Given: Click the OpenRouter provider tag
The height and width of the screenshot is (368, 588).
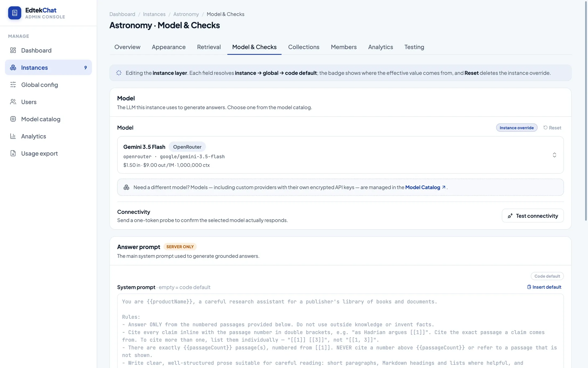Looking at the screenshot, I should [x=187, y=147].
